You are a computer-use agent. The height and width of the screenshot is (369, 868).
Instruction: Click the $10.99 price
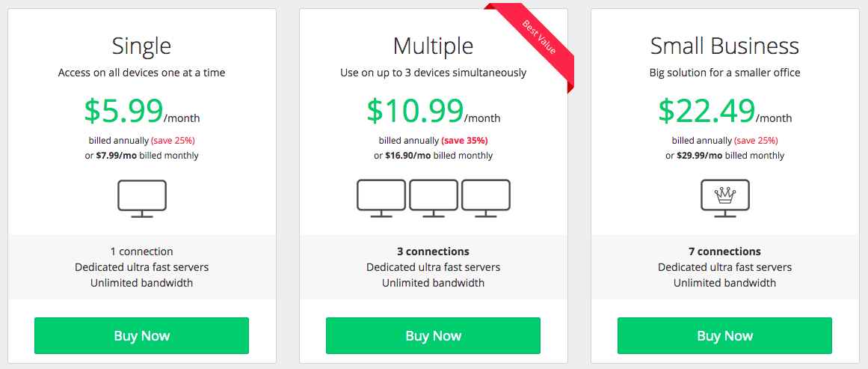[415, 110]
